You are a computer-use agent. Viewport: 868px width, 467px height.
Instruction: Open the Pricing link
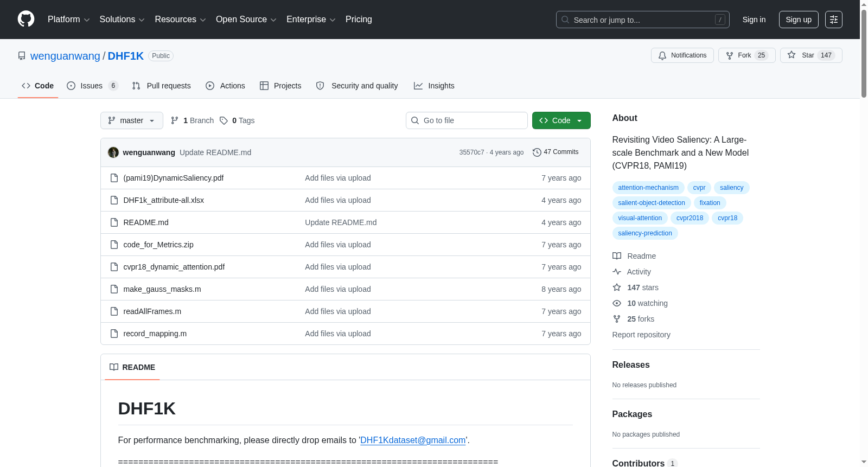359,20
